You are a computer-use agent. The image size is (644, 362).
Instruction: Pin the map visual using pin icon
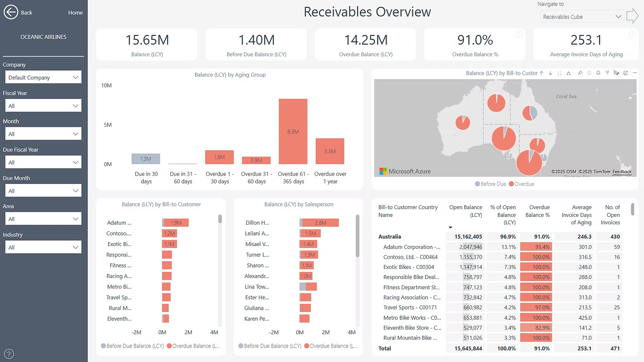[x=580, y=73]
